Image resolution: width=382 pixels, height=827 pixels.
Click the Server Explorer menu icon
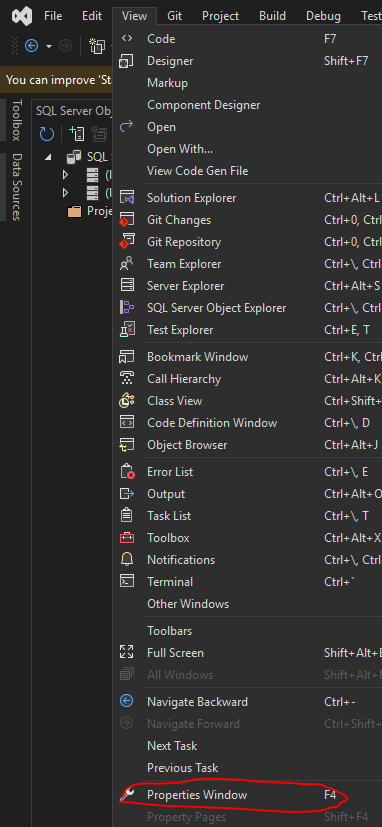[x=127, y=286]
